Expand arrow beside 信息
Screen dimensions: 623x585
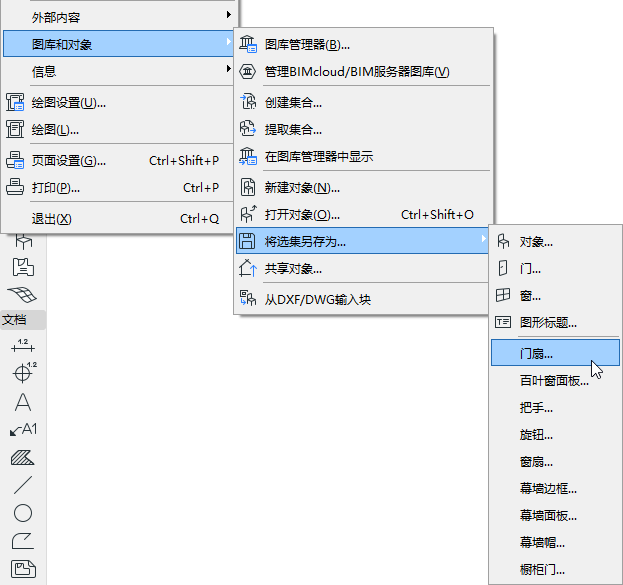pos(228,68)
